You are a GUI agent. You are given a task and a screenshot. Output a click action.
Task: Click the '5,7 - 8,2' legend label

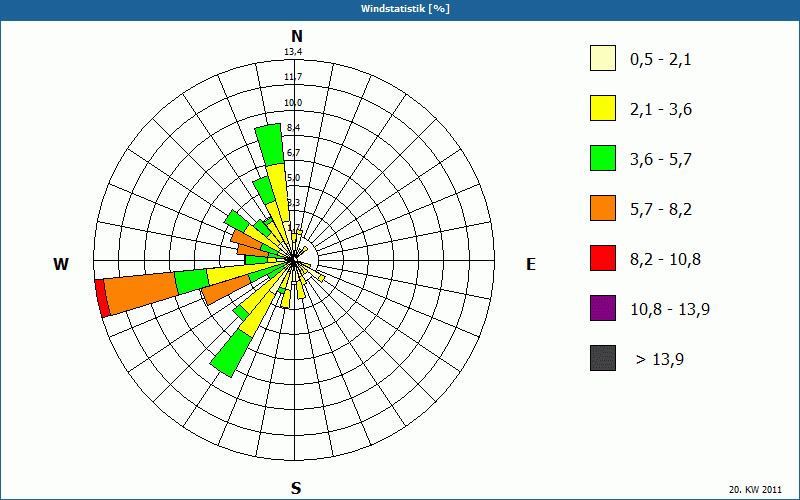pyautogui.click(x=661, y=210)
